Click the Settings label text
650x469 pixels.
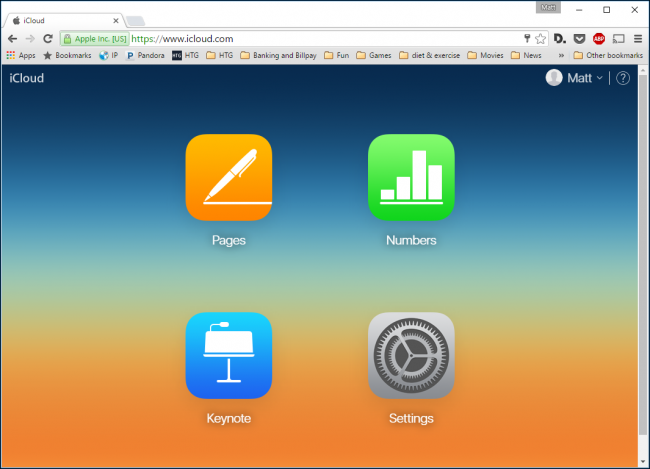tap(411, 418)
